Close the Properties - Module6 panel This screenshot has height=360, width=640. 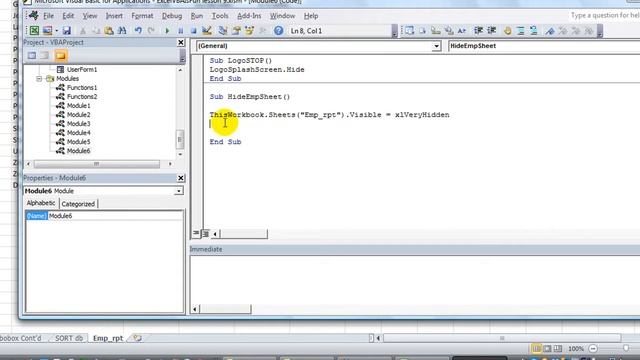point(181,178)
